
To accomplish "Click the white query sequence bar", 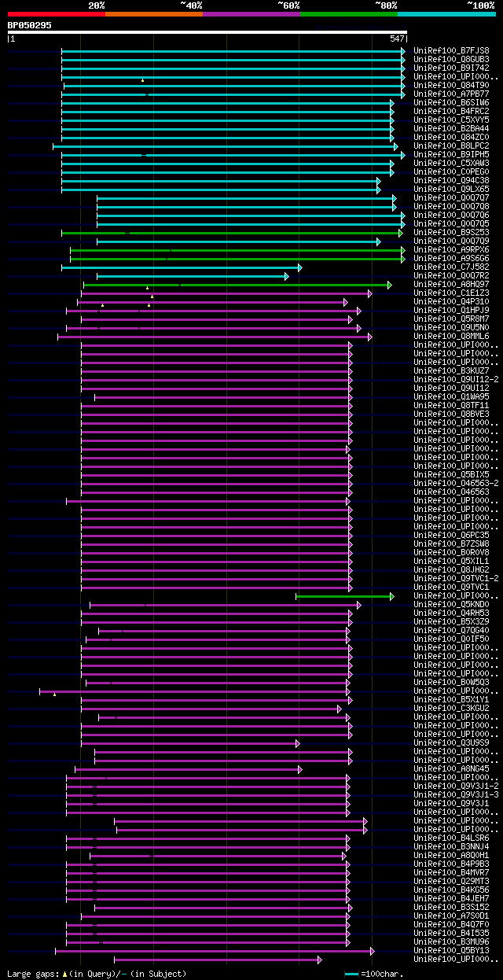I will click(x=207, y=32).
